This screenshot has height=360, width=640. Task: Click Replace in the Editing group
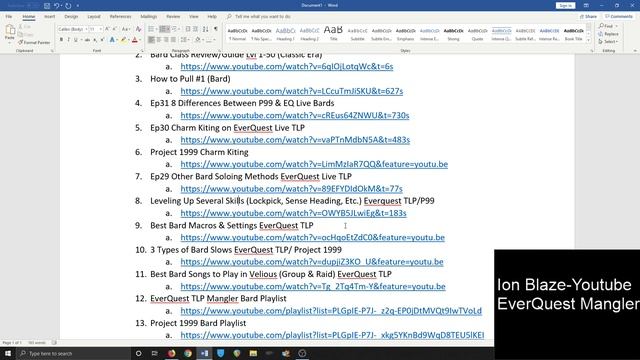click(608, 34)
